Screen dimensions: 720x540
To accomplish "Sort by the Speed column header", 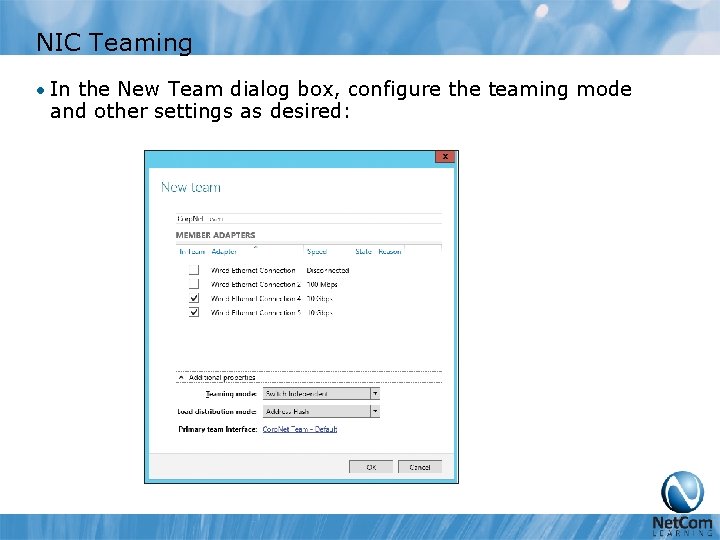I will (317, 252).
